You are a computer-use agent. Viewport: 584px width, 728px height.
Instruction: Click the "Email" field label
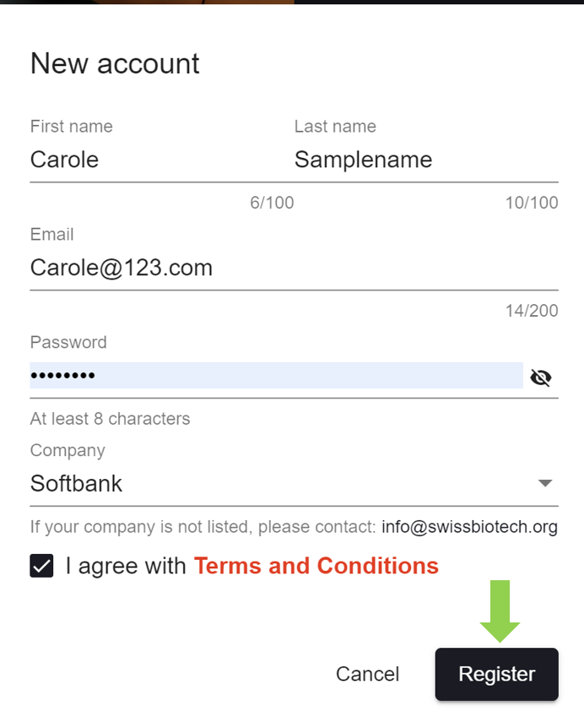pyautogui.click(x=51, y=235)
